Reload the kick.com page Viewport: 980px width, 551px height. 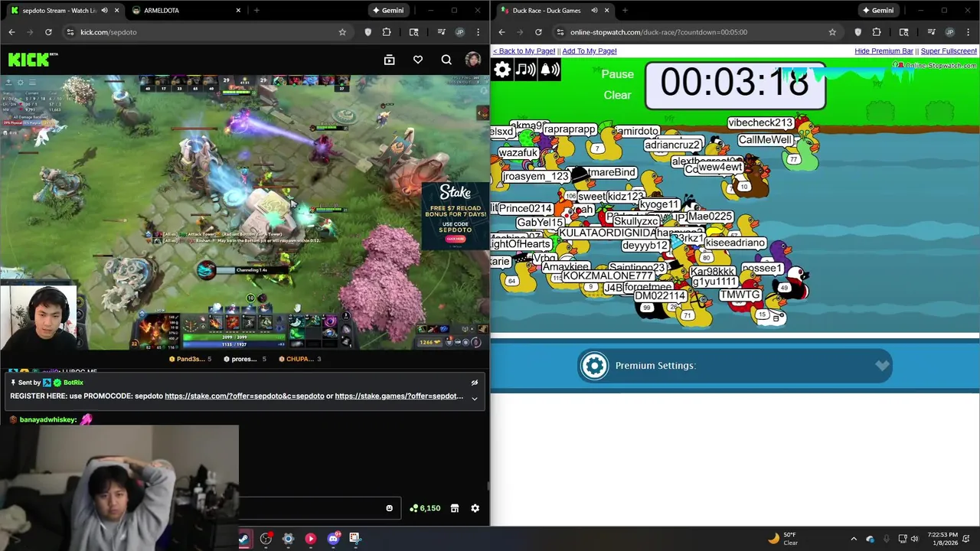click(48, 32)
